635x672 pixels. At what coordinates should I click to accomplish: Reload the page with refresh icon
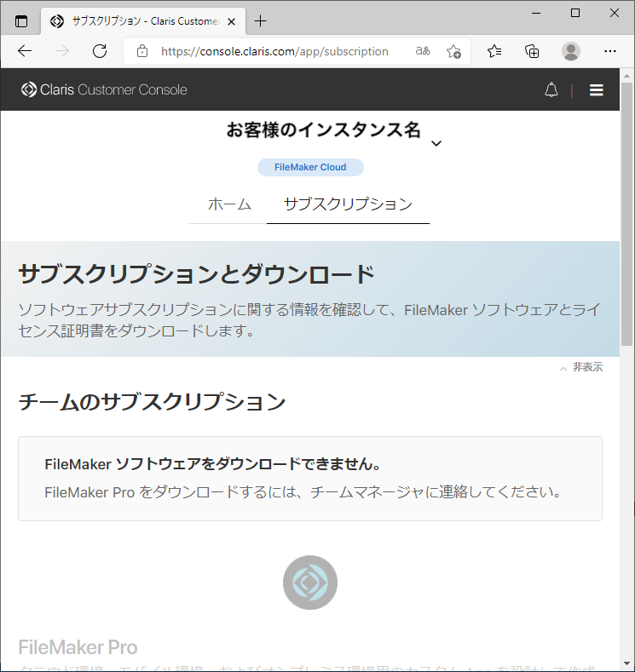point(100,51)
